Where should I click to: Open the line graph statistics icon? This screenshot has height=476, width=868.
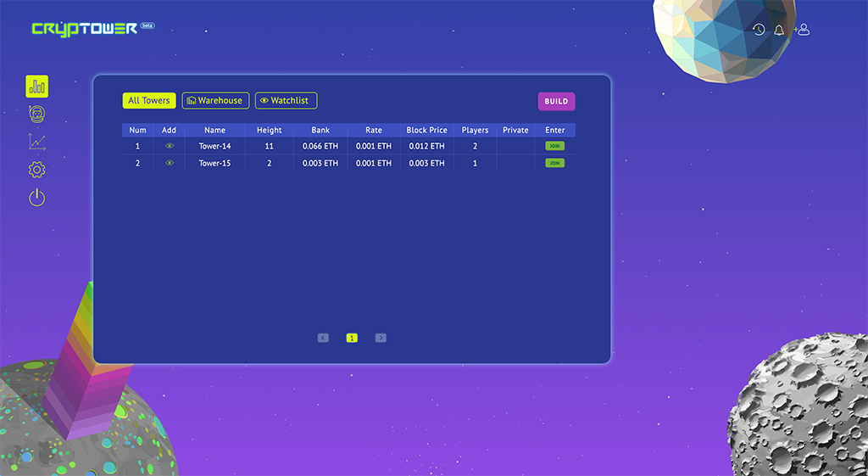(x=36, y=142)
